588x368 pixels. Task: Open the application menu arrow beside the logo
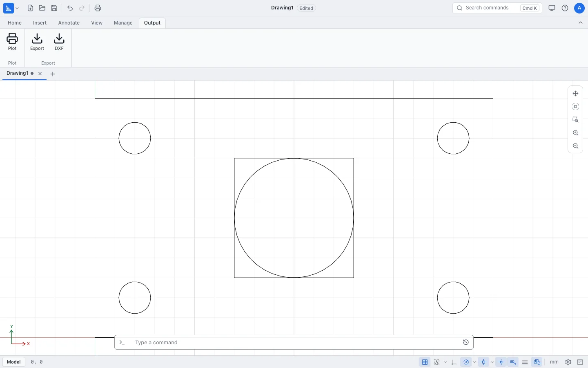pos(17,8)
